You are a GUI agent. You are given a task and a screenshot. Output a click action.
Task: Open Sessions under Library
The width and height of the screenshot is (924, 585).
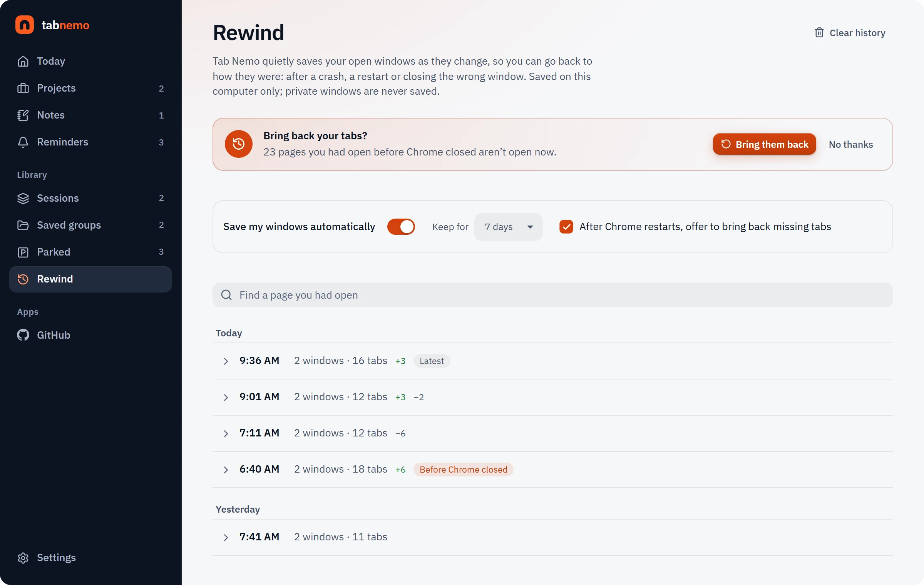pos(90,198)
